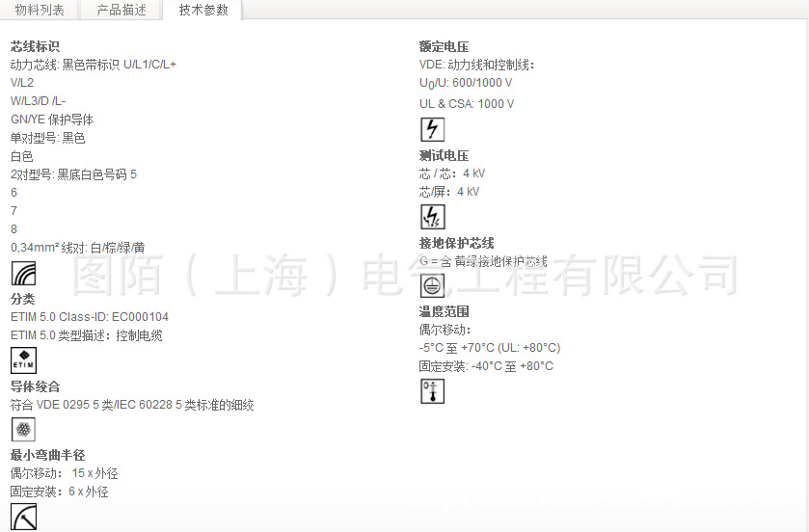Click the test voltage icon
Screen dimensions: 809x532
(432, 217)
